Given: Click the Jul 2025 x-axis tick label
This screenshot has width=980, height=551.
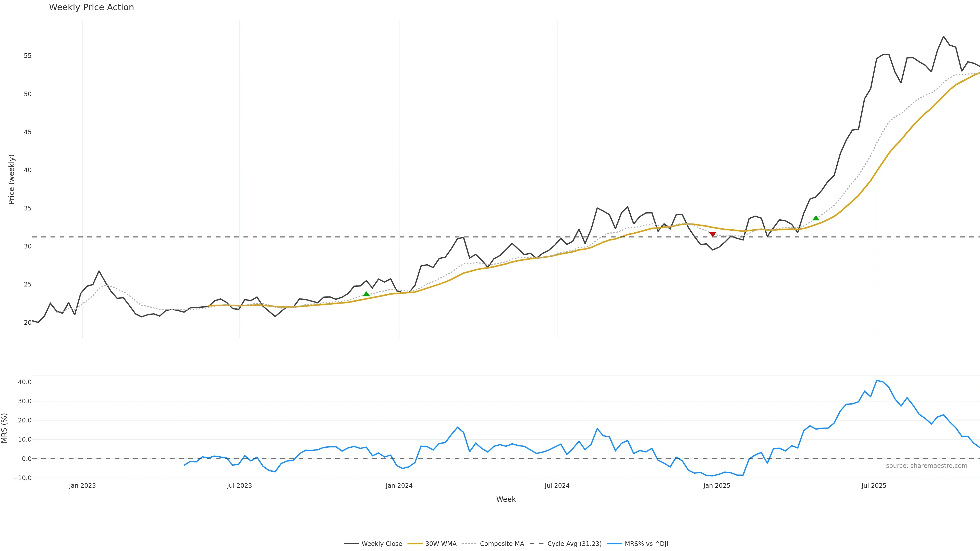Looking at the screenshot, I should (x=874, y=486).
